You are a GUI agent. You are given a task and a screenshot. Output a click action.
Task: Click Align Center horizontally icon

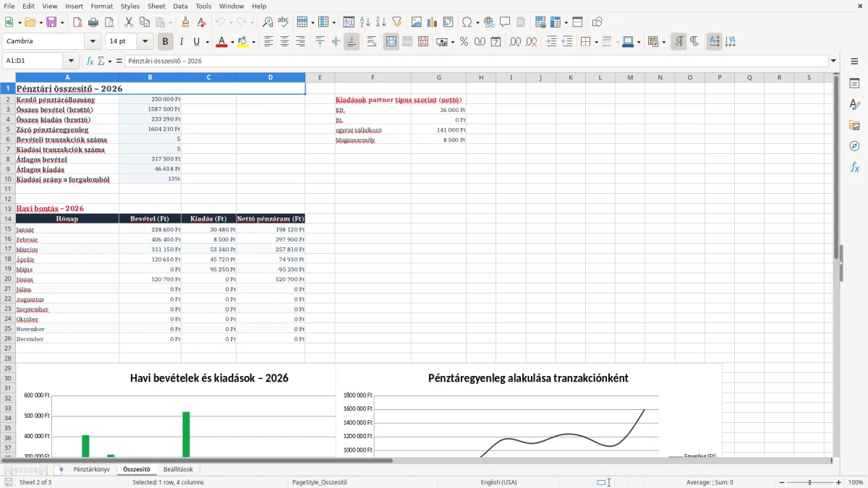284,42
